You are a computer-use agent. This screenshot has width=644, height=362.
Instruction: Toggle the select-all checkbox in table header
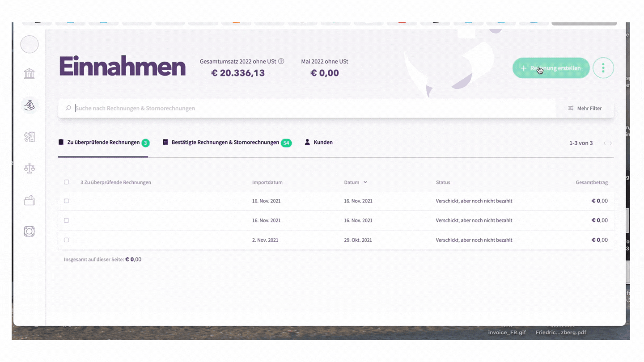[66, 182]
